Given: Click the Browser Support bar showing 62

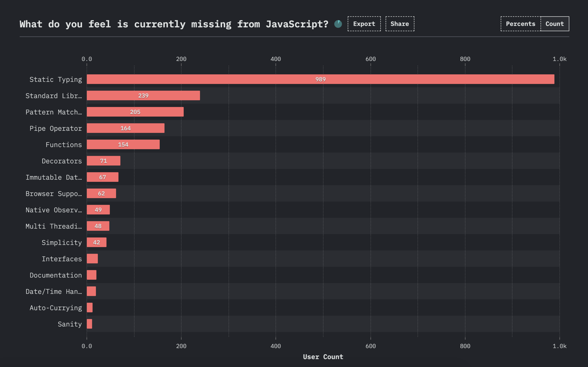Looking at the screenshot, I should click(x=101, y=194).
